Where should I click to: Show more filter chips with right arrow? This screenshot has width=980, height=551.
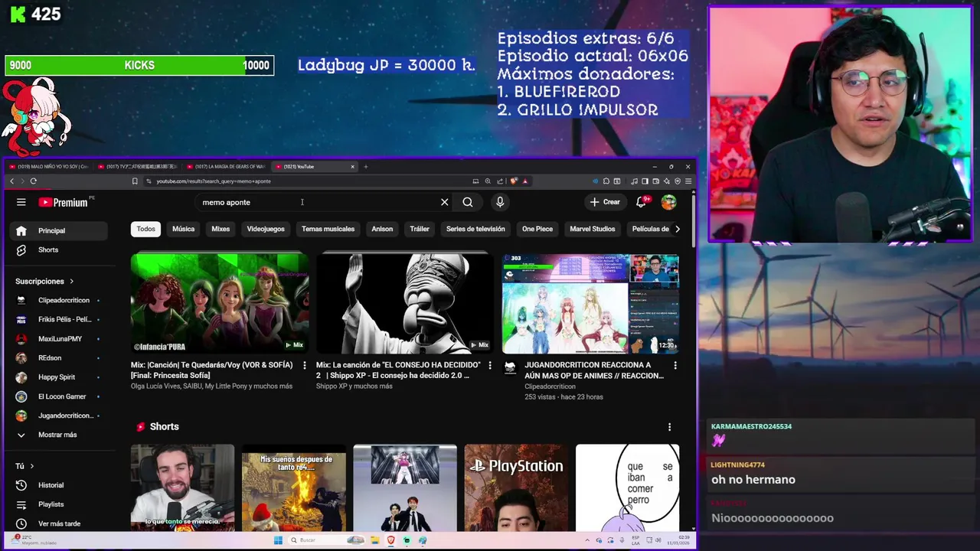coord(677,229)
